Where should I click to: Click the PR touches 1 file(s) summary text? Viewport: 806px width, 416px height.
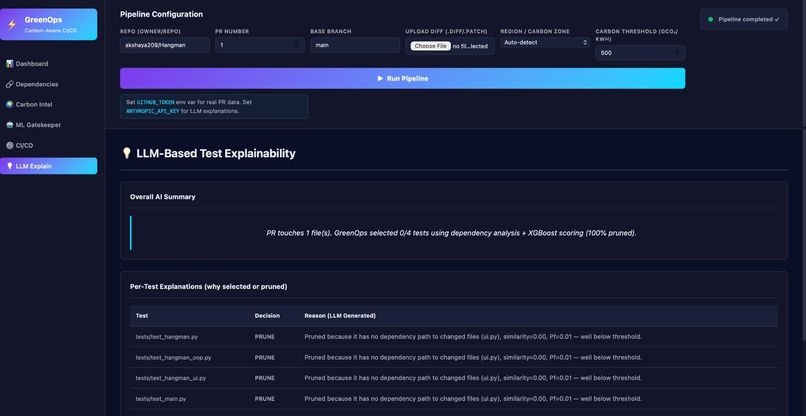[451, 233]
